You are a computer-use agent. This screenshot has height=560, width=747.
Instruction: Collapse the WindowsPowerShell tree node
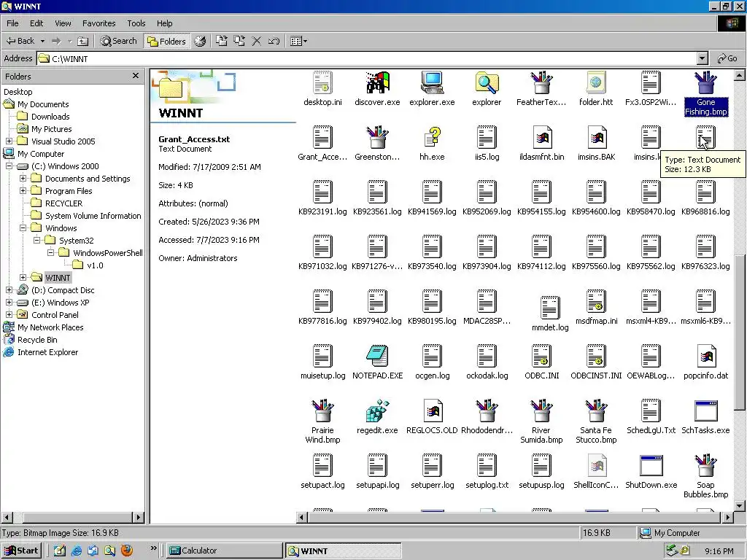50,252
